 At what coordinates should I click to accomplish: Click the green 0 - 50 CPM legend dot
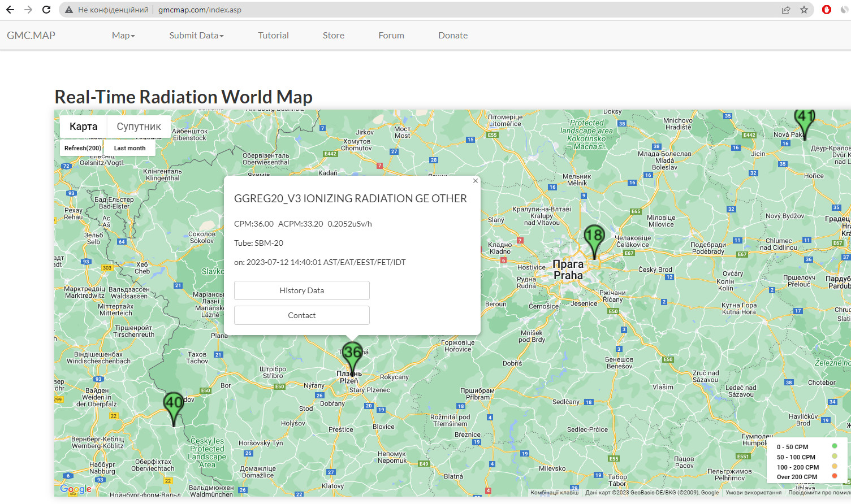point(833,446)
